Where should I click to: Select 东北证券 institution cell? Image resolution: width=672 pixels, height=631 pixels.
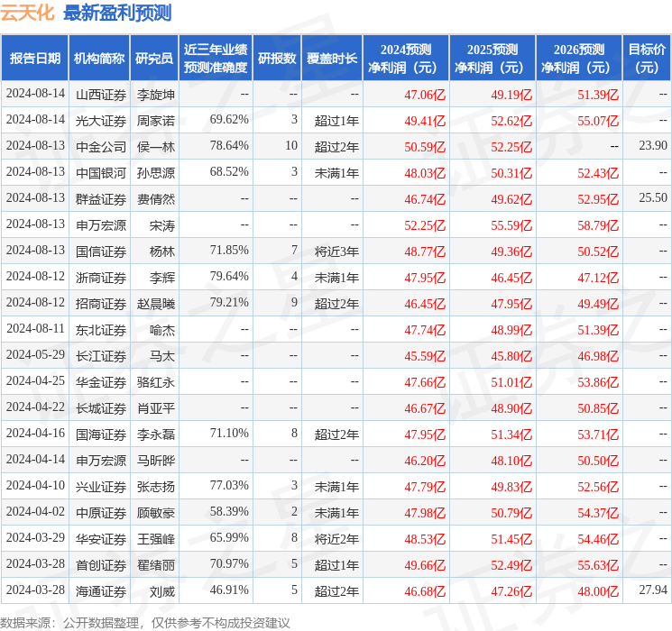[x=101, y=330]
